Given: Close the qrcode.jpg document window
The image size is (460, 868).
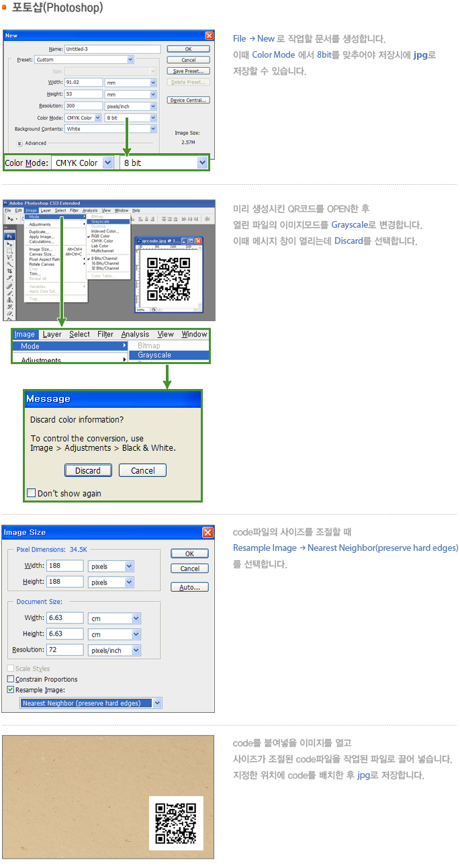Looking at the screenshot, I should 198,241.
